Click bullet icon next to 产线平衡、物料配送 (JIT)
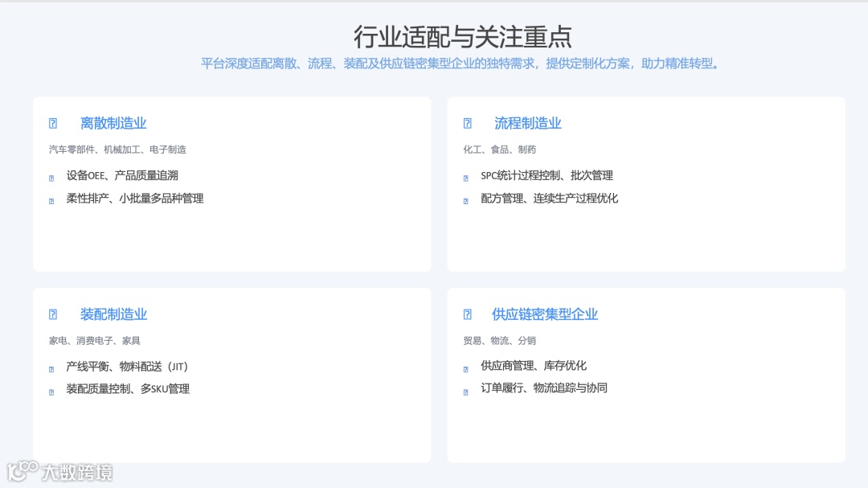 click(x=51, y=370)
